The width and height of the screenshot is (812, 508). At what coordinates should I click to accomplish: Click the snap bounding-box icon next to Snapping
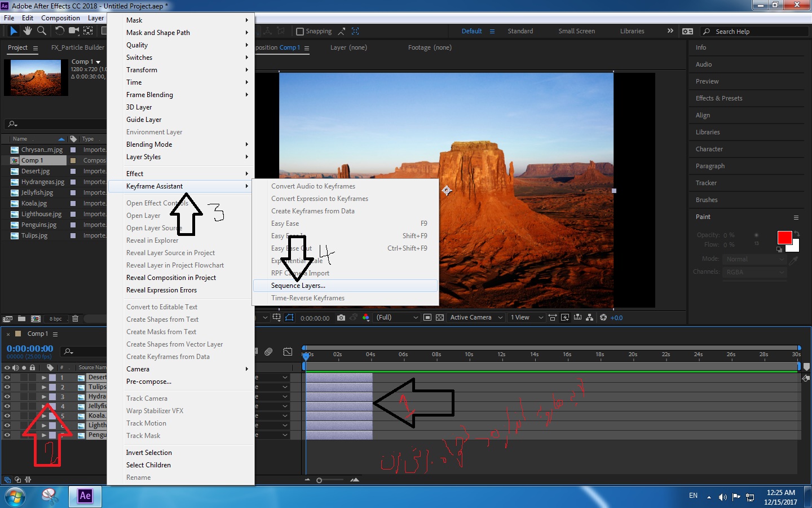tap(355, 31)
